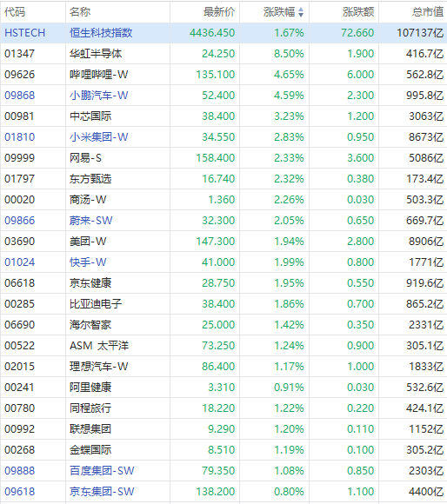Open 小鹏汽车-W stock link
The image size is (447, 504).
click(99, 96)
